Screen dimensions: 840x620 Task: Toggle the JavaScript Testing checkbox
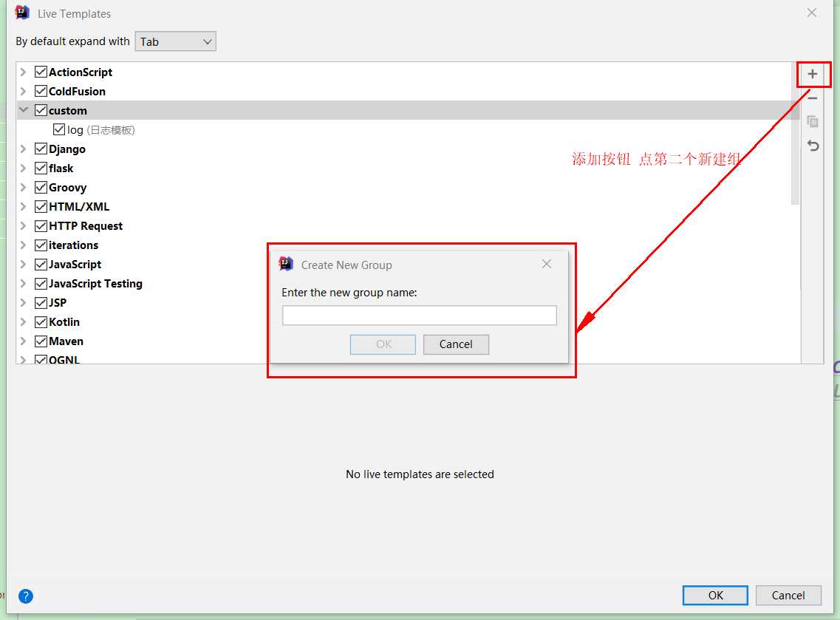coord(41,284)
